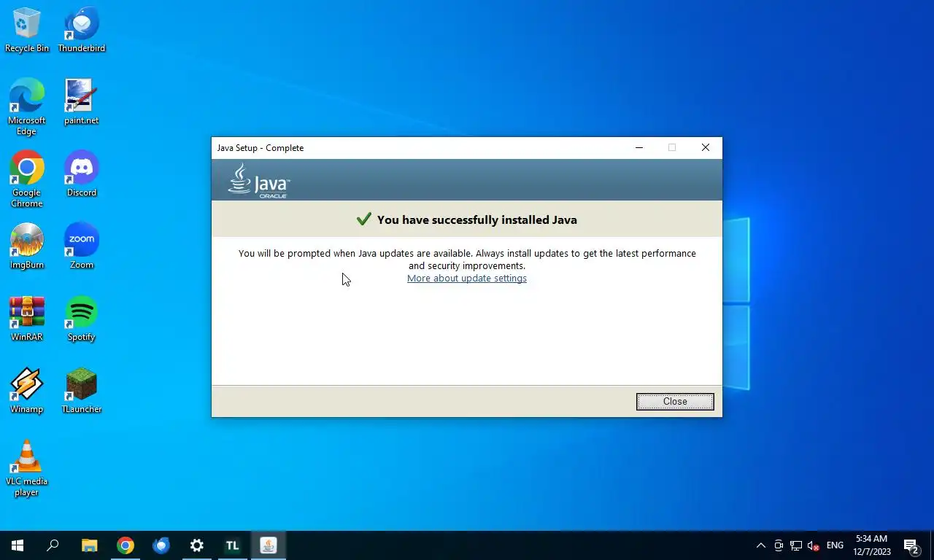Minimize the Java Setup window
This screenshot has width=934, height=560.
pos(639,147)
